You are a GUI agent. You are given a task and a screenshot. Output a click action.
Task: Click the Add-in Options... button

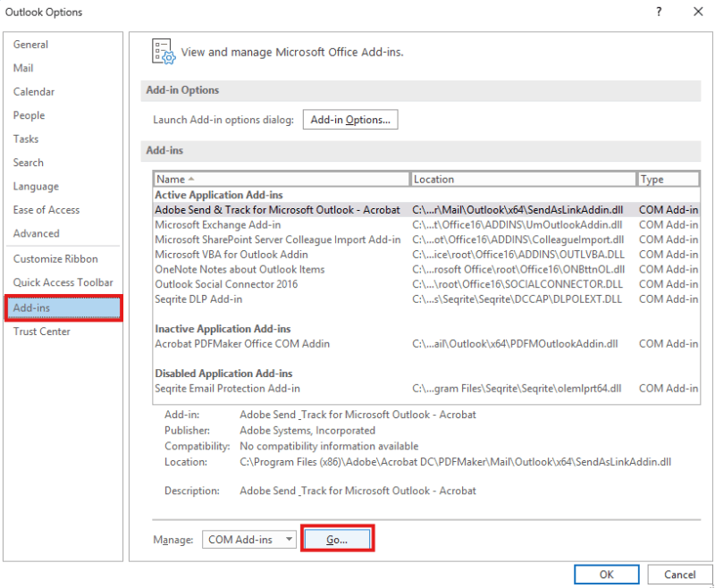click(349, 120)
